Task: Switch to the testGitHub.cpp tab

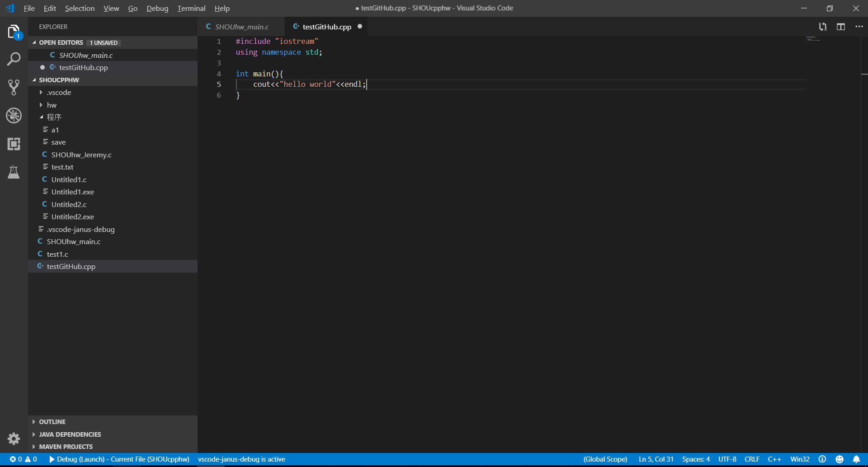Action: coord(327,27)
